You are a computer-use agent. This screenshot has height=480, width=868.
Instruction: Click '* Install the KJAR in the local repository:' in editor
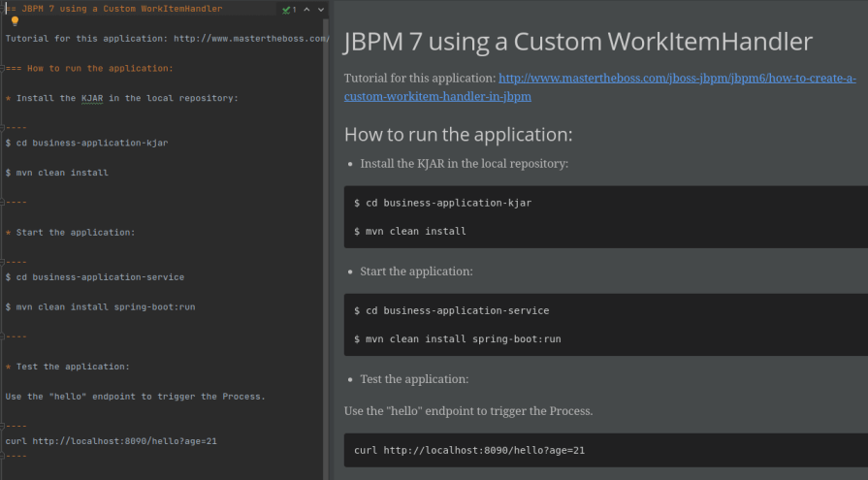(122, 98)
